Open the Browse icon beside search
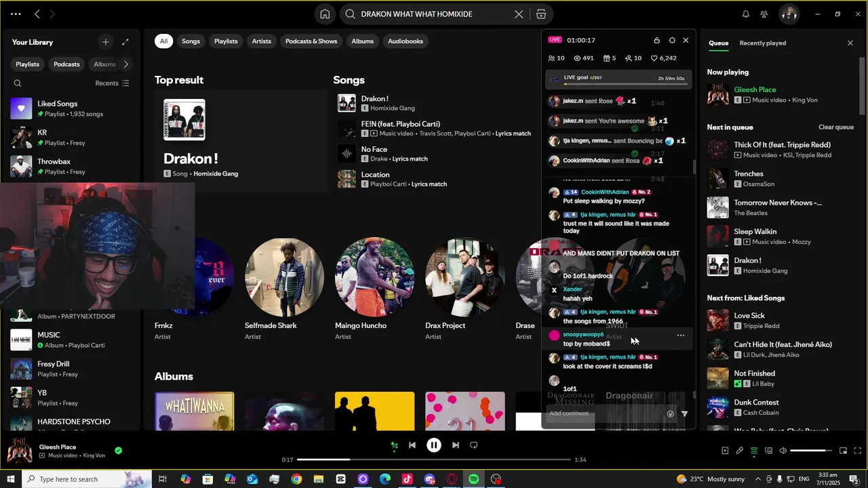This screenshot has height=488, width=868. (x=540, y=14)
